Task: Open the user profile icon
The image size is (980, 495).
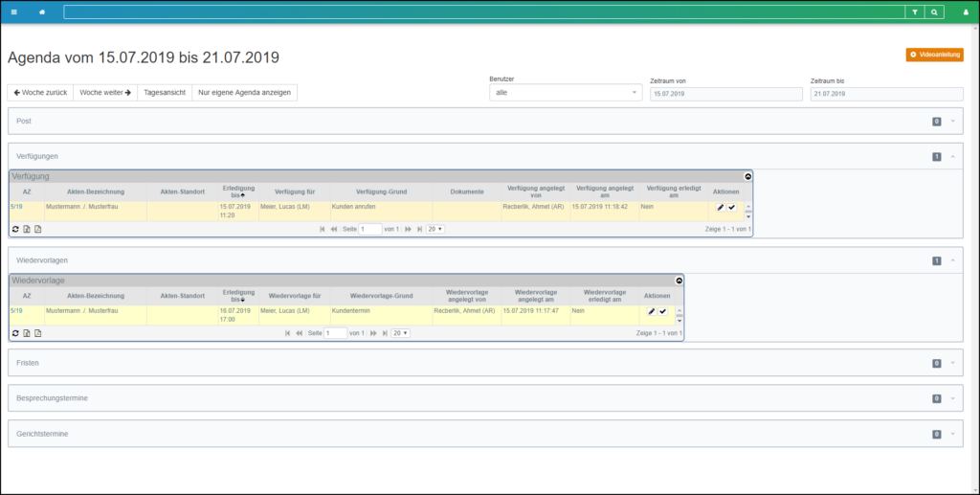Action: point(965,12)
